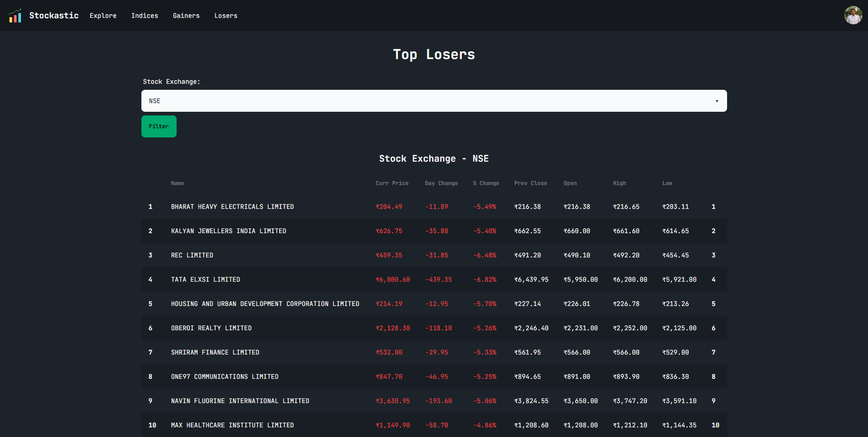
Task: Click current price ₹626.75
Action: coord(389,231)
